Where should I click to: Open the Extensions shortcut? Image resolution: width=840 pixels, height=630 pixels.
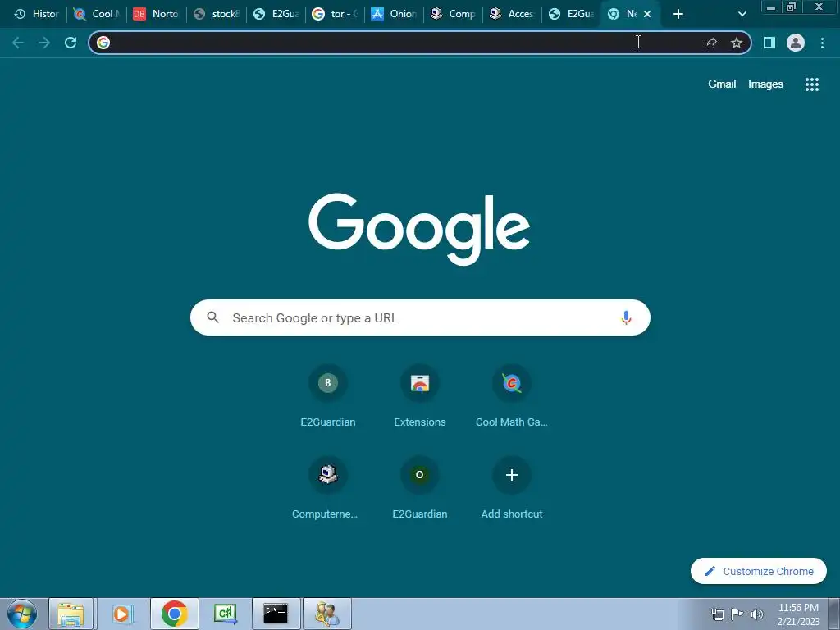coord(420,396)
